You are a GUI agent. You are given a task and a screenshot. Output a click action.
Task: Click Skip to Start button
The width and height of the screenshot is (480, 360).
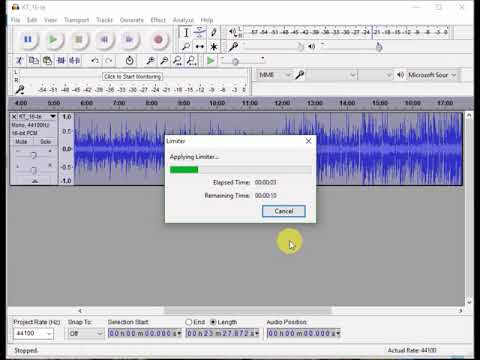tap(104, 40)
